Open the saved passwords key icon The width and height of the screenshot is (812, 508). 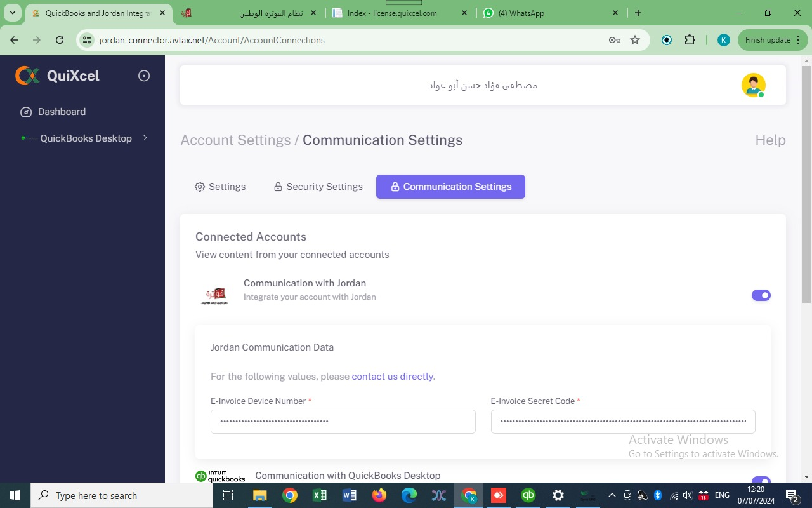tap(614, 40)
